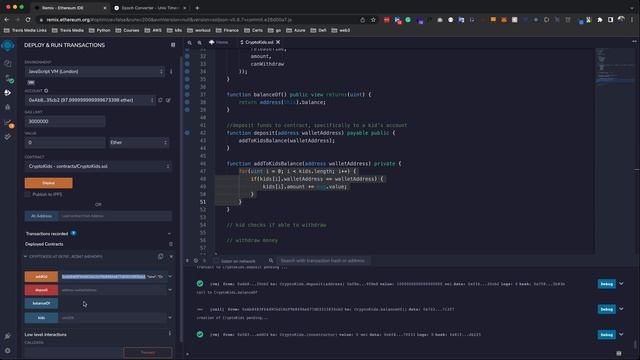640x360 pixels.
Task: Reload the browser page
Action: (x=28, y=20)
